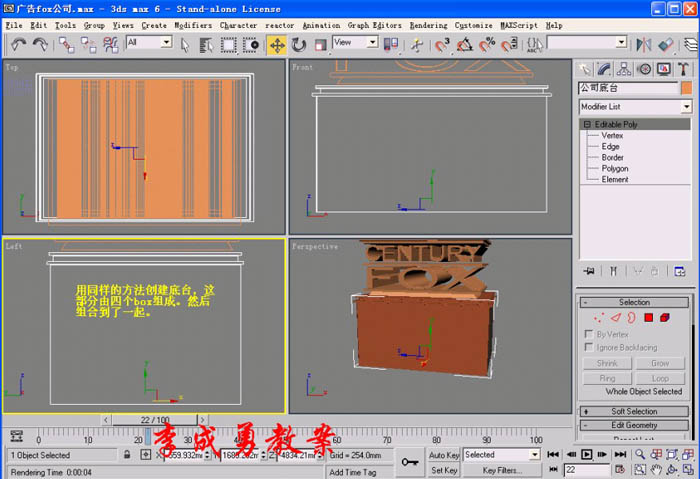The image size is (700, 479).
Task: Select Edge sub-object in modifier stack
Action: pyautogui.click(x=610, y=146)
